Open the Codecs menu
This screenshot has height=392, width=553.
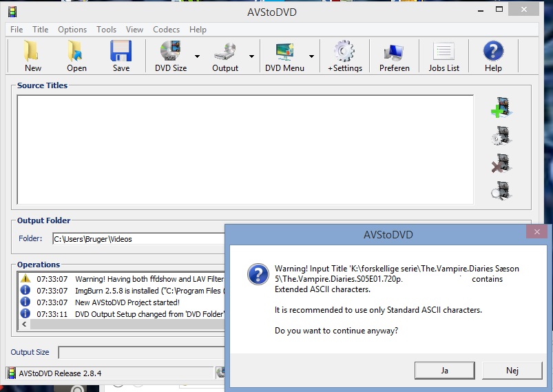(x=166, y=30)
